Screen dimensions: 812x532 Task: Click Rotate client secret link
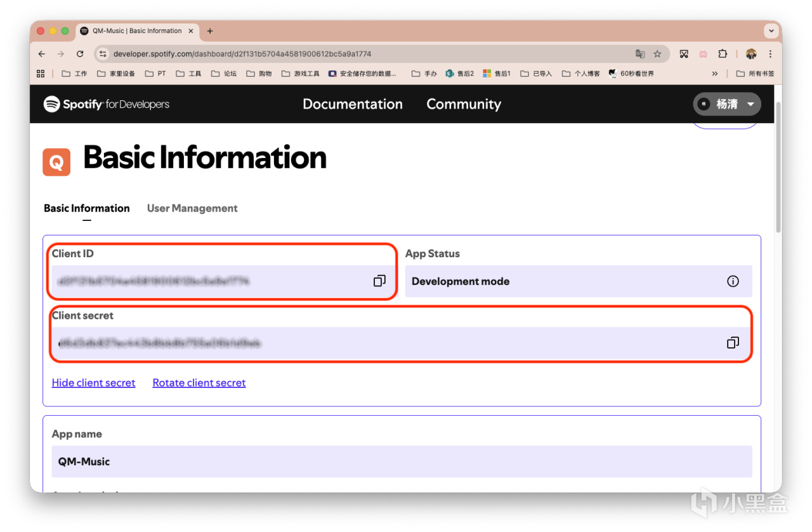click(199, 383)
